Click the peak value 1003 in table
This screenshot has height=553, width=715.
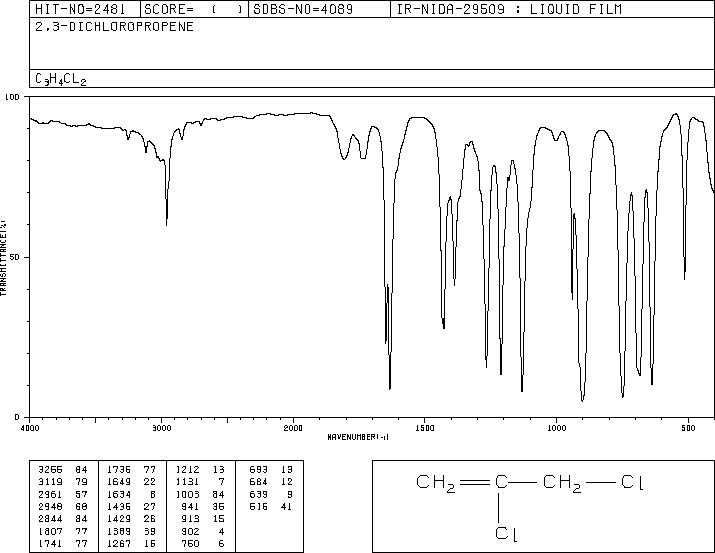(187, 494)
